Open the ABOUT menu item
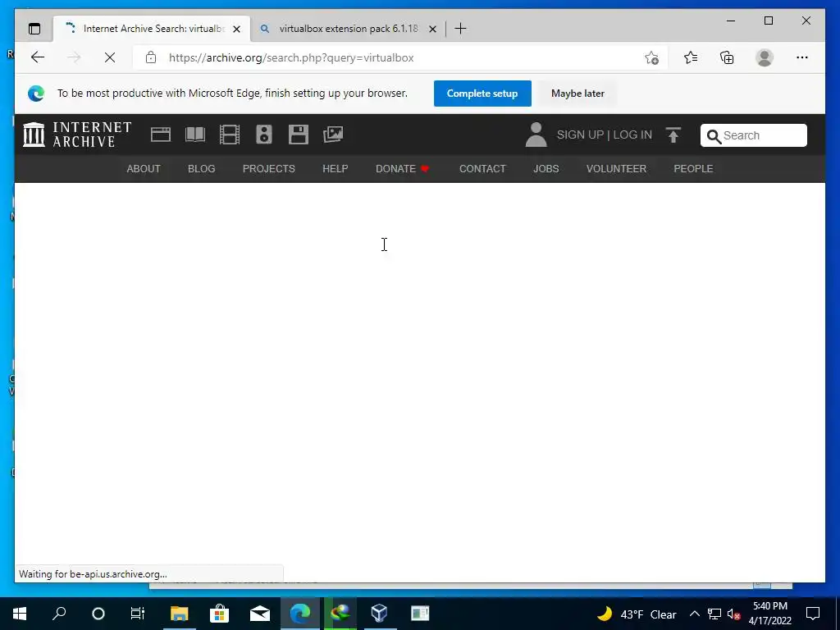Viewport: 840px width, 630px height. pos(144,169)
